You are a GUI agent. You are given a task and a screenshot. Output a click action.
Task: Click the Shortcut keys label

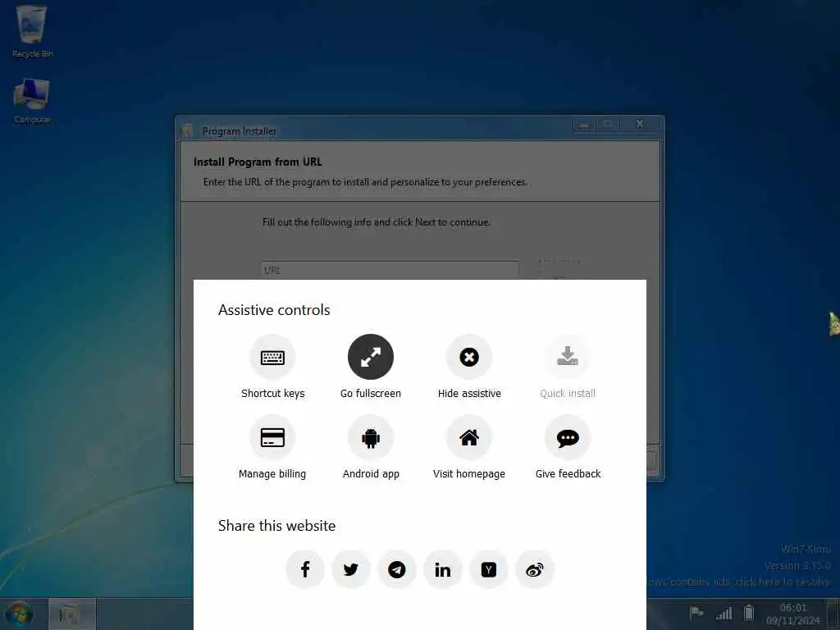point(272,394)
